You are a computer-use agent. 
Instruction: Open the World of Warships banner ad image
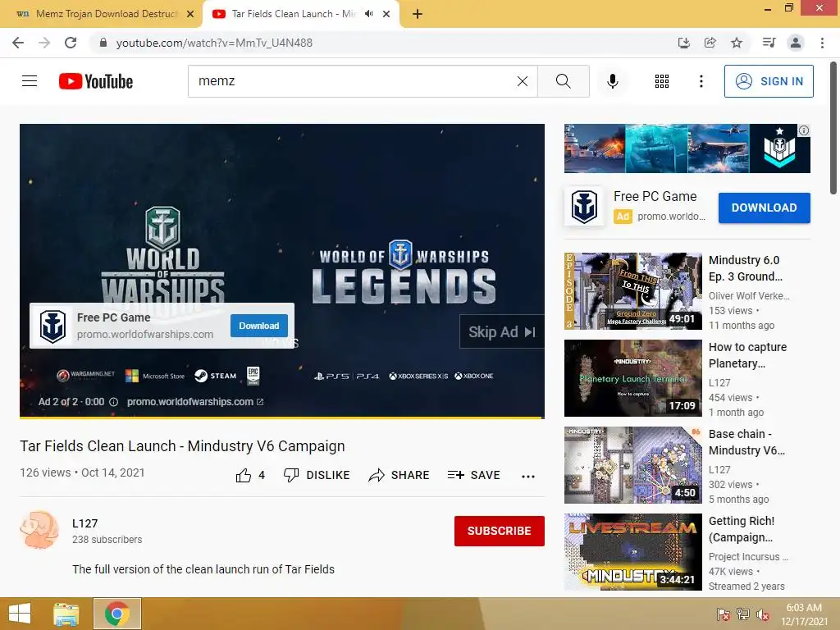pyautogui.click(x=687, y=148)
